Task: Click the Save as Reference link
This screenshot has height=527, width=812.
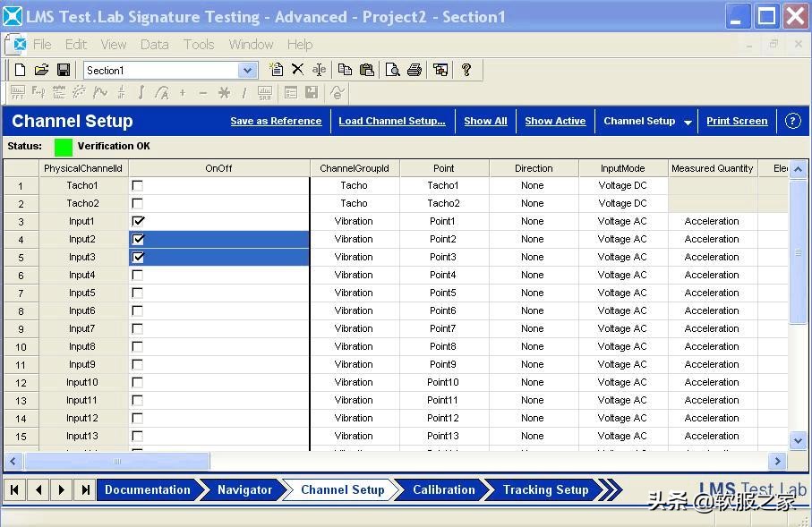Action: [276, 121]
